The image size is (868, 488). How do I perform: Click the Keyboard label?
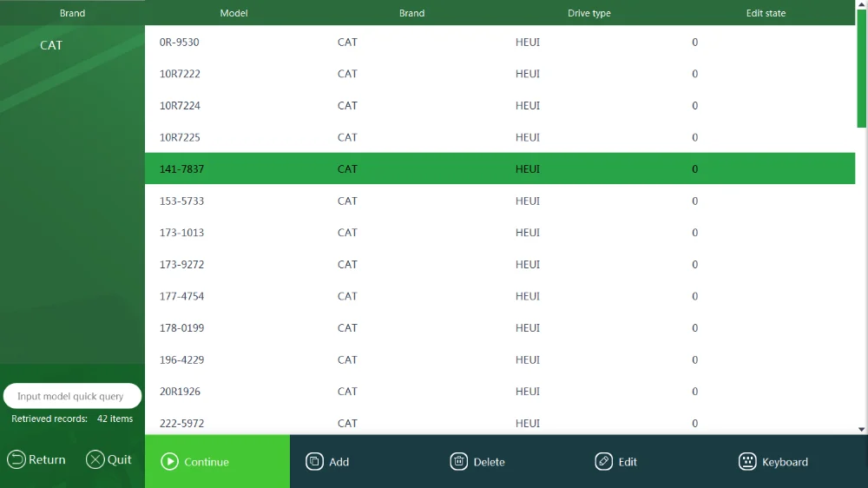click(x=785, y=462)
